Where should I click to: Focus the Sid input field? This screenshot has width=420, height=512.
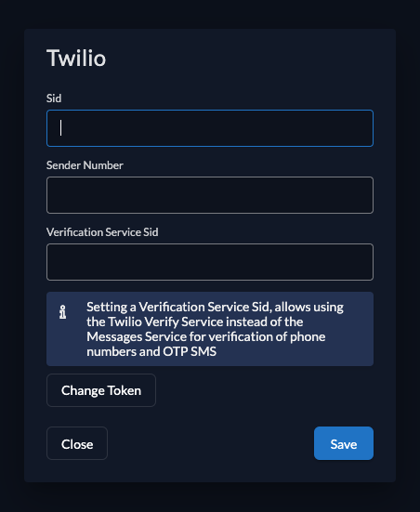210,128
